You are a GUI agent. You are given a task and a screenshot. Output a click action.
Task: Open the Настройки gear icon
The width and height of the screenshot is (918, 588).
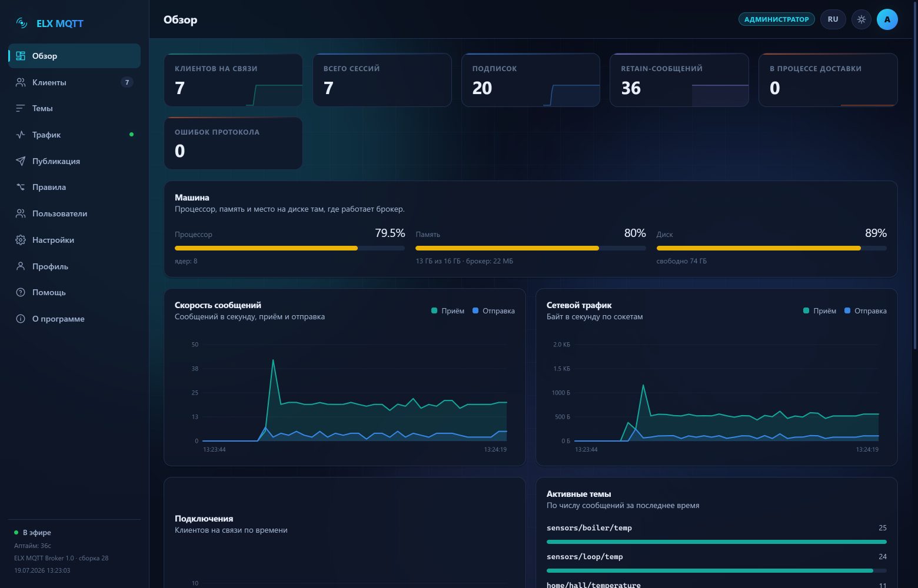pos(21,240)
